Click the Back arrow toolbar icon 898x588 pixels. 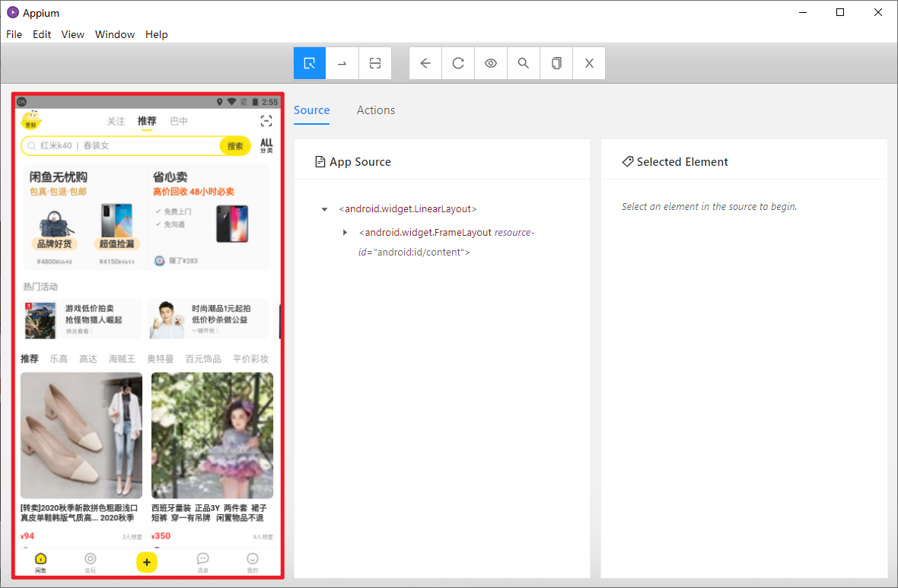coord(425,63)
